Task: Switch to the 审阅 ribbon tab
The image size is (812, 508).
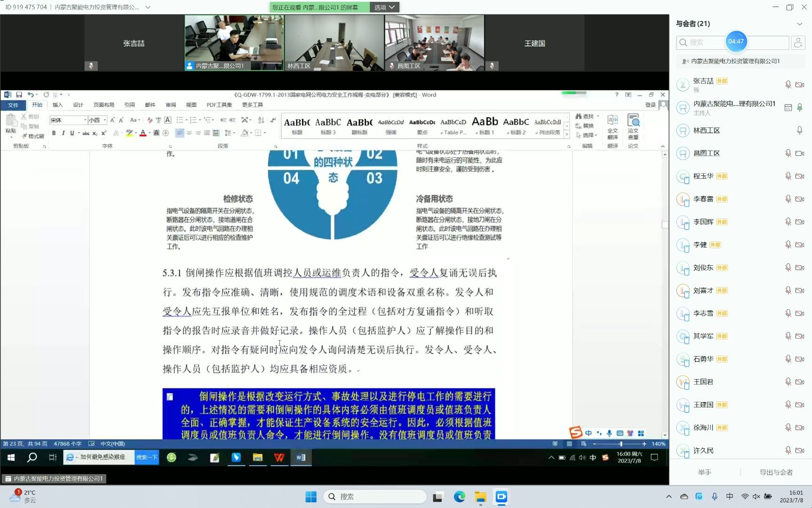Action: point(171,105)
